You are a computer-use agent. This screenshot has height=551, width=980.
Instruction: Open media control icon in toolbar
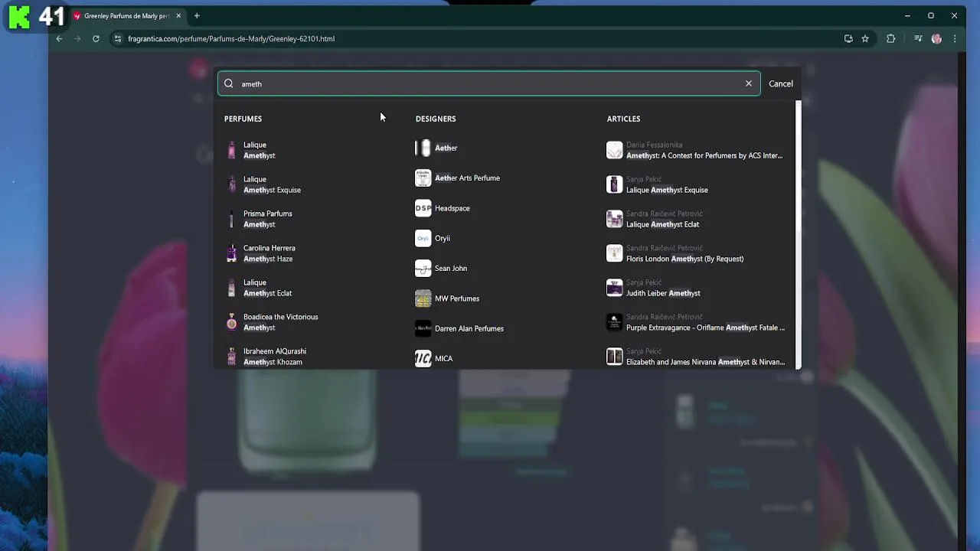[918, 38]
